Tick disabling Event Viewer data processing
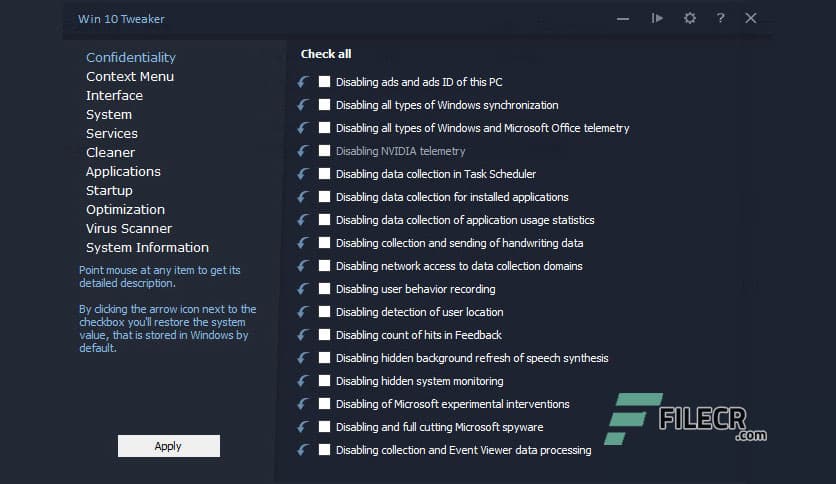Viewport: 836px width, 484px height. pos(324,450)
